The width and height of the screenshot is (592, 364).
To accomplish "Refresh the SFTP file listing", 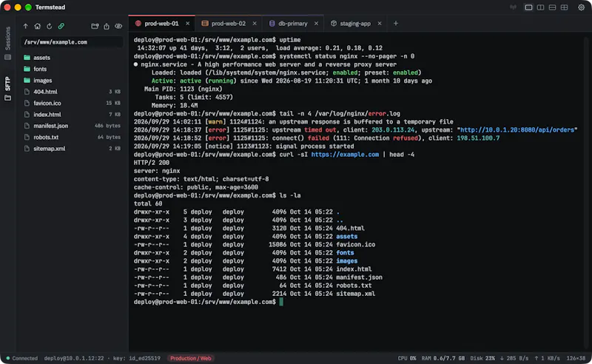I will coord(49,26).
